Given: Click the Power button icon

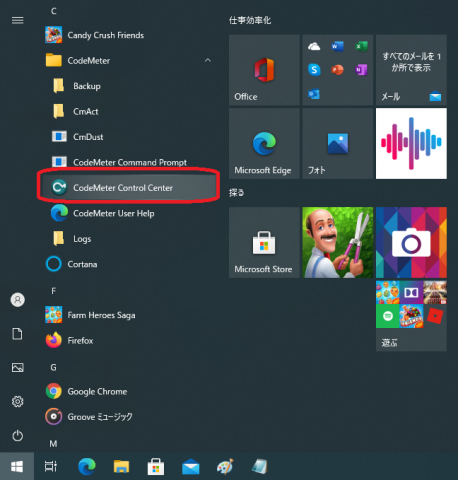Looking at the screenshot, I should click(x=17, y=436).
